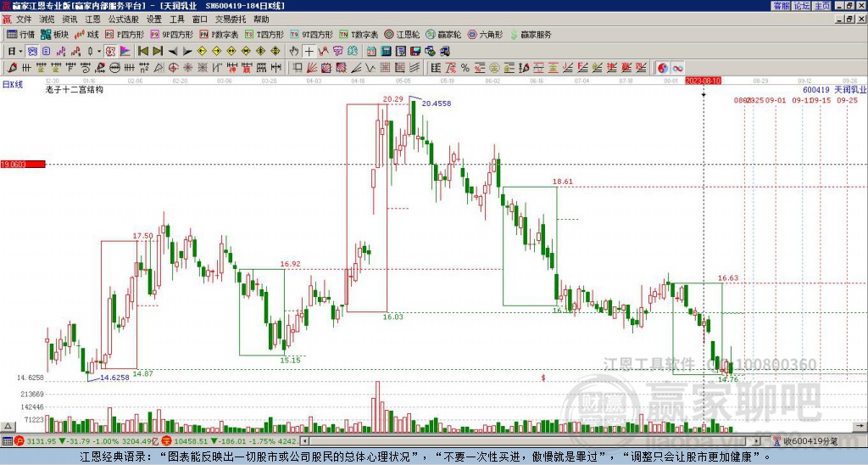
Task: Click the 收600419分笔 status entry
Action: pos(810,442)
